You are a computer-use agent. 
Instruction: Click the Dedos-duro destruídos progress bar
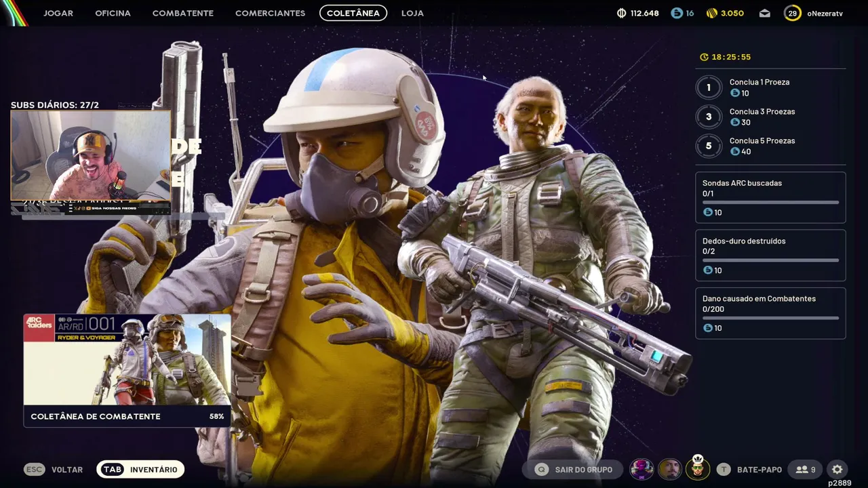[770, 260]
